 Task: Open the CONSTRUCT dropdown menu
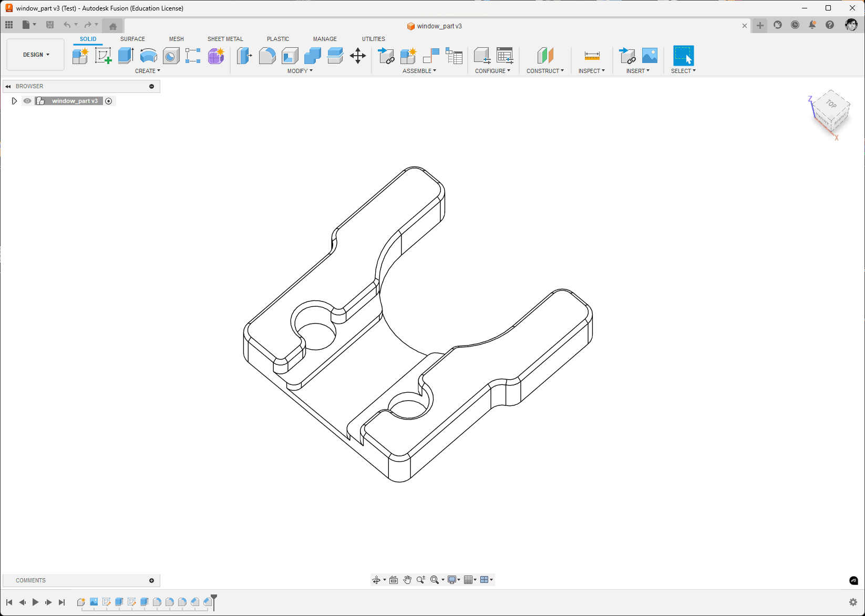(545, 71)
